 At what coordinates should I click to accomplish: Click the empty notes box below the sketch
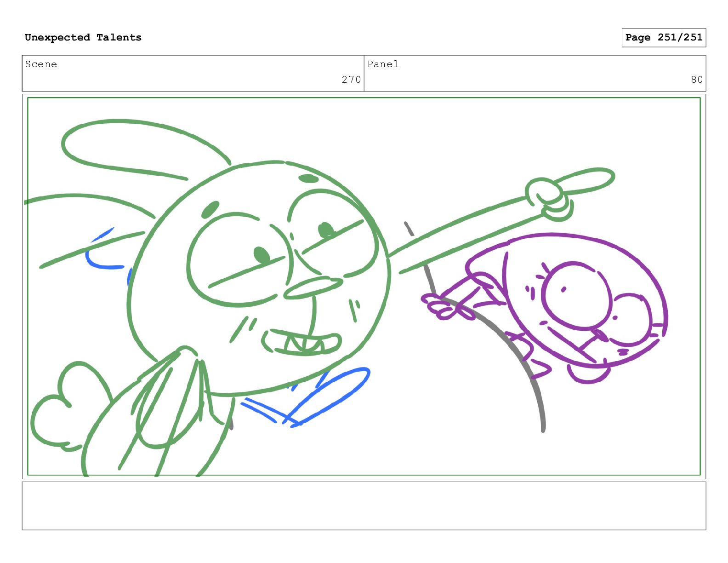[x=364, y=506]
